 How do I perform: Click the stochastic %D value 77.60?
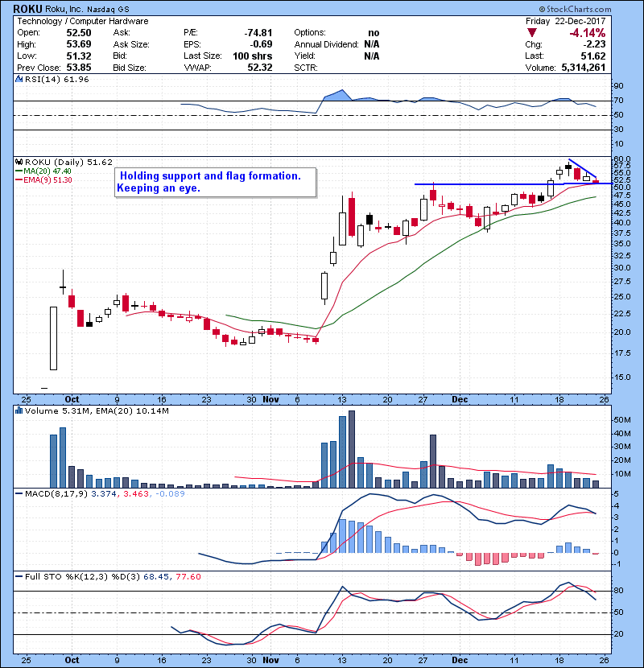coord(188,577)
